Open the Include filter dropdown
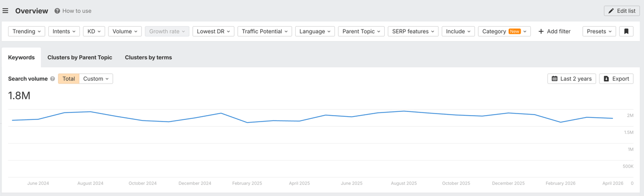This screenshot has height=196, width=644. pos(458,32)
